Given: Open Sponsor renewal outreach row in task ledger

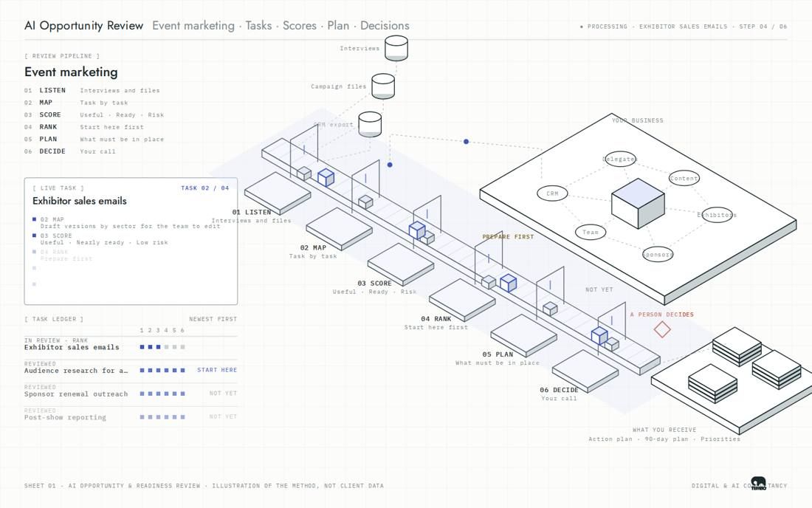Looking at the screenshot, I should click(131, 391).
